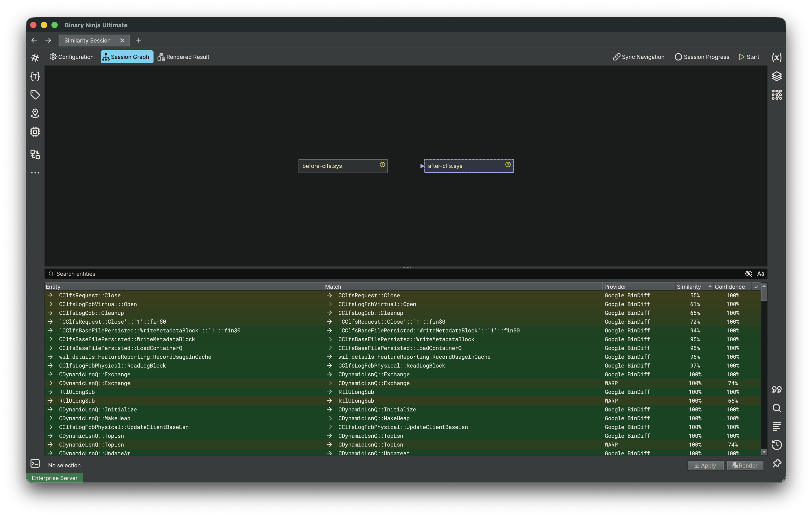
Task: Open the similarity comparison sidebar icon
Action: (35, 154)
